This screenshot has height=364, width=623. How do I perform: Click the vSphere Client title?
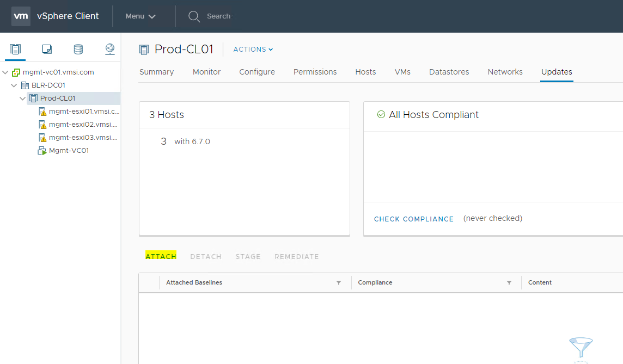click(68, 16)
